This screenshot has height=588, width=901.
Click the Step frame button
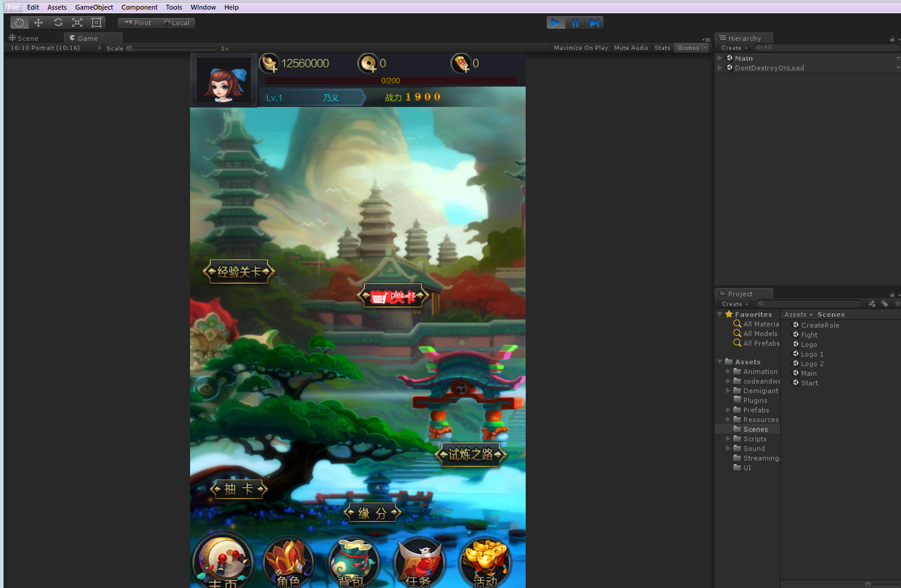594,23
